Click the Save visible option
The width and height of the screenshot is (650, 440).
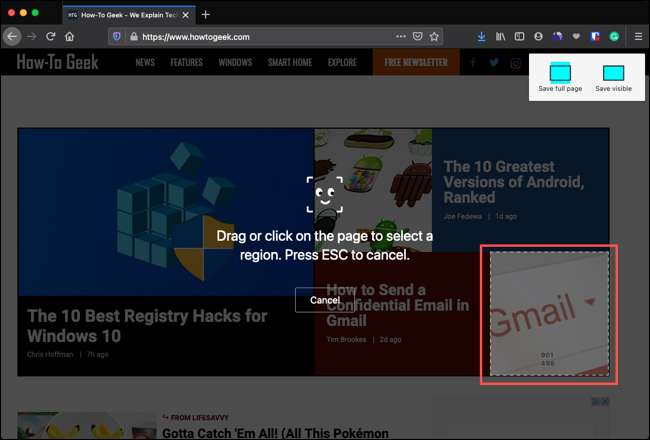[613, 77]
